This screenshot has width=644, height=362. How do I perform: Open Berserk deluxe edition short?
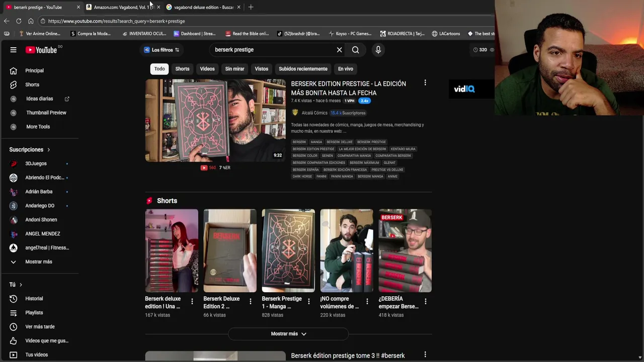pyautogui.click(x=172, y=250)
